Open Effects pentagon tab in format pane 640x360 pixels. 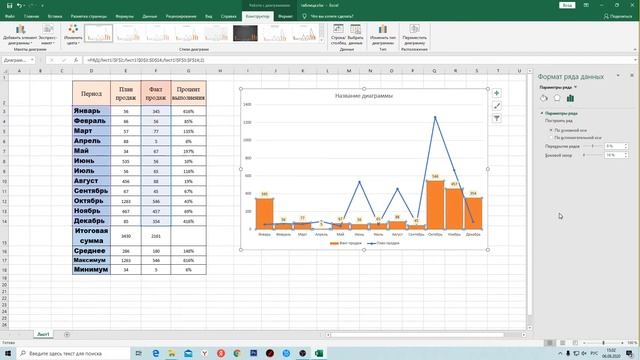(557, 98)
